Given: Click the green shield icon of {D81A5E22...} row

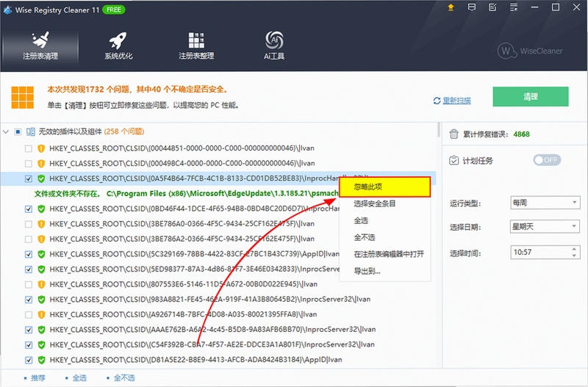Looking at the screenshot, I should (x=41, y=360).
